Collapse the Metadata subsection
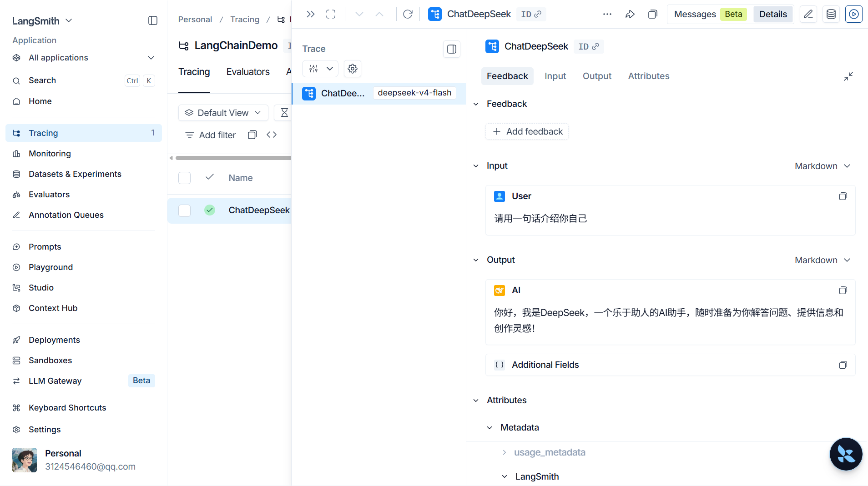The height and width of the screenshot is (486, 868). tap(490, 428)
